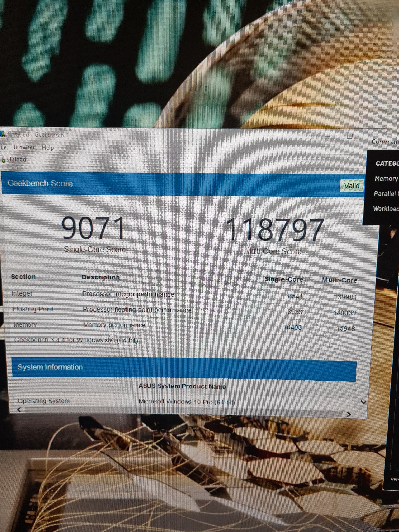This screenshot has height=532, width=399.
Task: Click ASUS System Product Name heading
Action: (x=182, y=386)
